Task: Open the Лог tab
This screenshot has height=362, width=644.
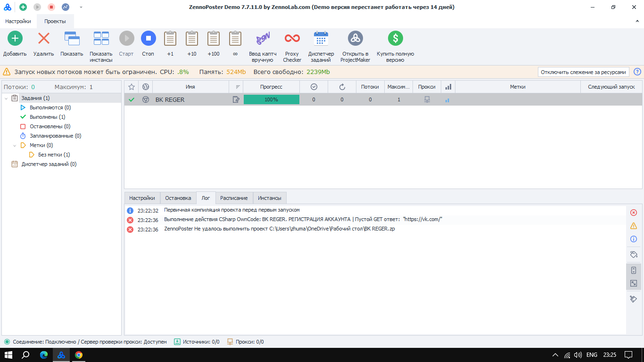Action: [206, 198]
